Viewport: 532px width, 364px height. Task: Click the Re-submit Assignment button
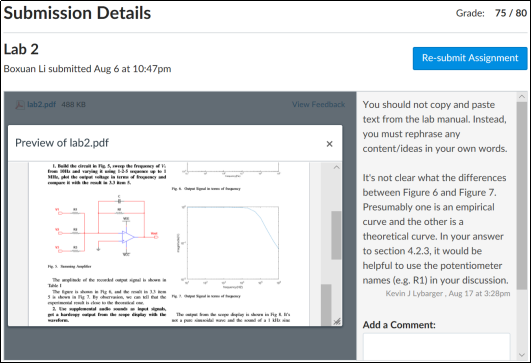470,58
